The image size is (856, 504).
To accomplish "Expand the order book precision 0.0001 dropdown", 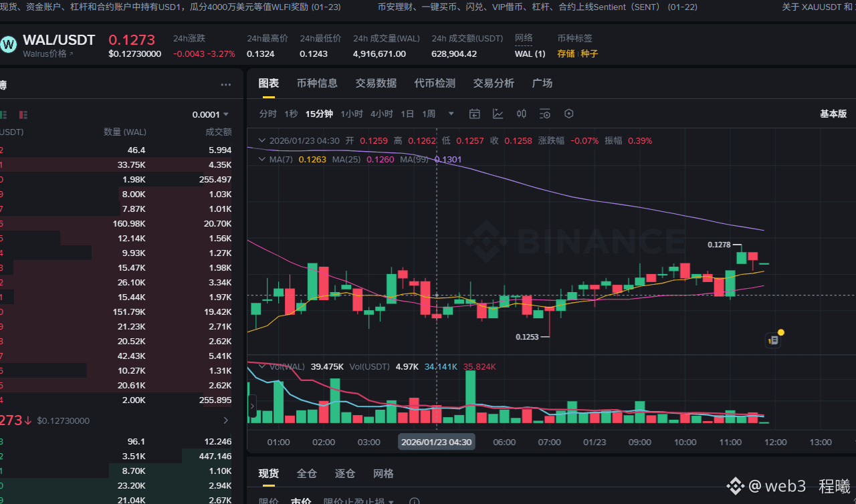I will (211, 114).
